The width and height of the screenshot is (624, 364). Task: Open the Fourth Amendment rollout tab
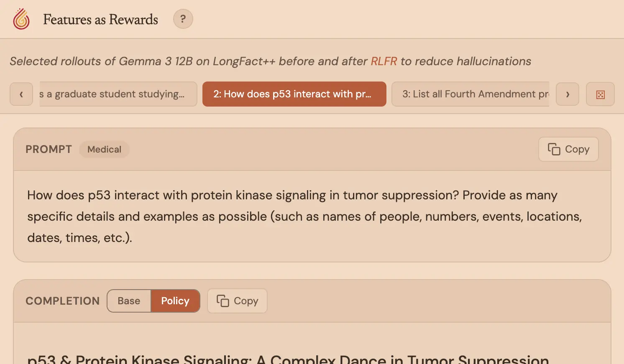[471, 94]
